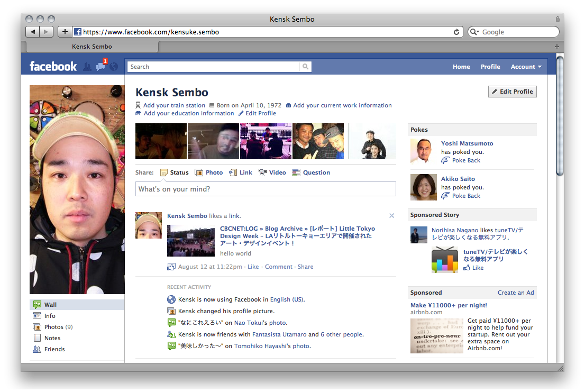This screenshot has width=585, height=392.
Task: Go to Profile in top navigation
Action: point(490,67)
